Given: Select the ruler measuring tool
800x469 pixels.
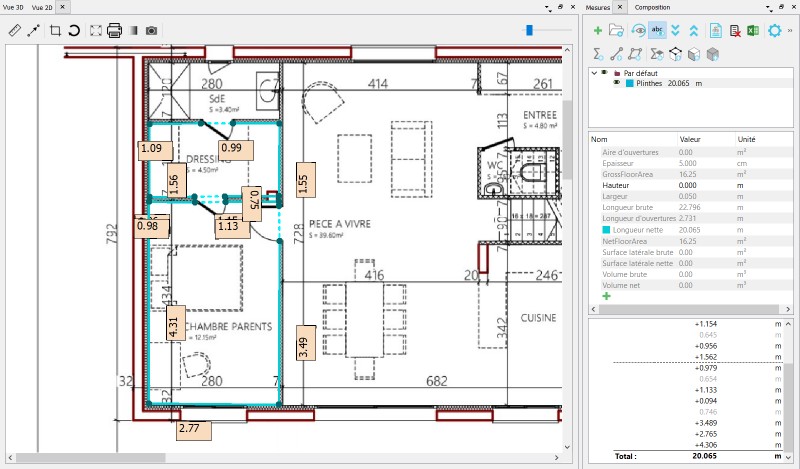Looking at the screenshot, I should [15, 31].
